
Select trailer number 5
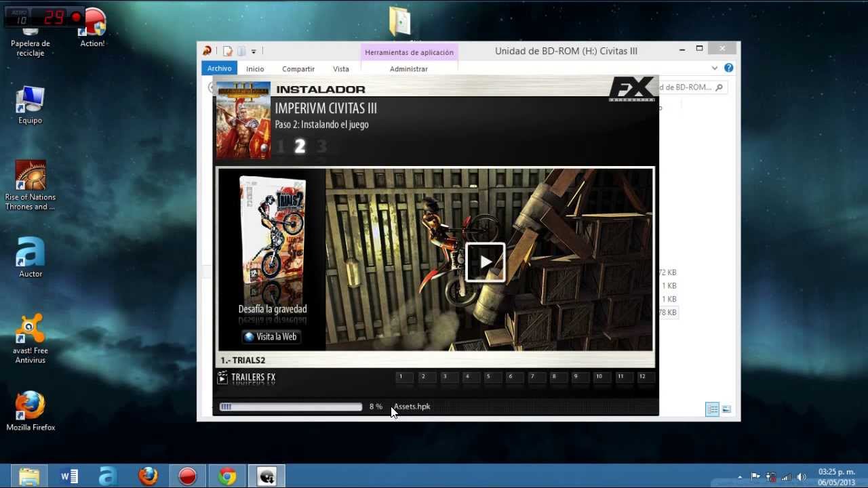pos(492,378)
